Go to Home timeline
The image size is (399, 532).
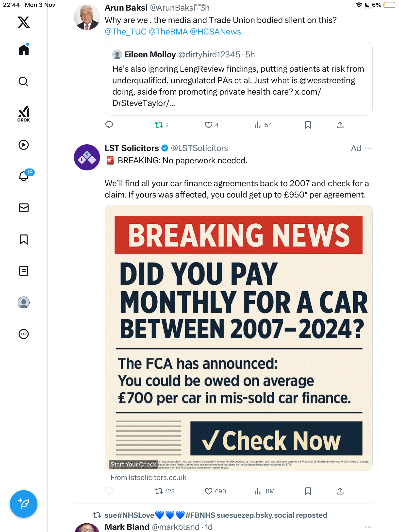coord(24,50)
